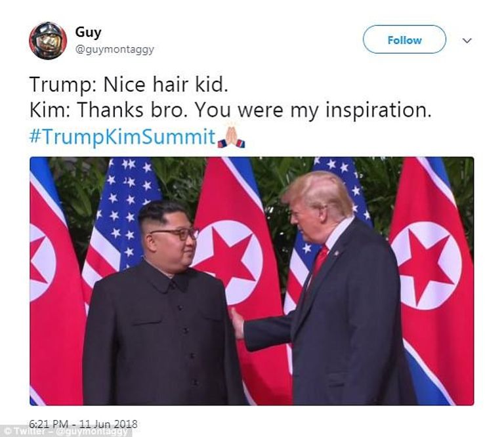Open Guy's profile avatar picture
The image size is (504, 437).
[48, 41]
